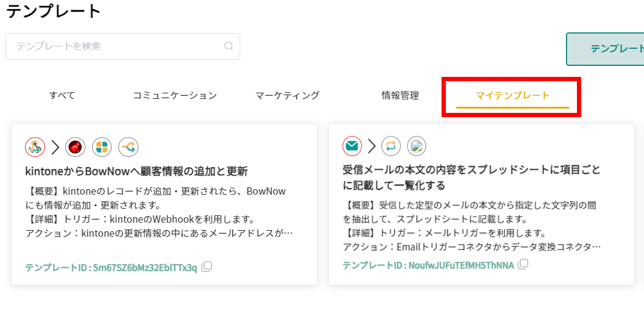This screenshot has height=313, width=644.
Task: Copy template ID NoufwJUFuTEfMH5ThNNA
Action: (523, 264)
